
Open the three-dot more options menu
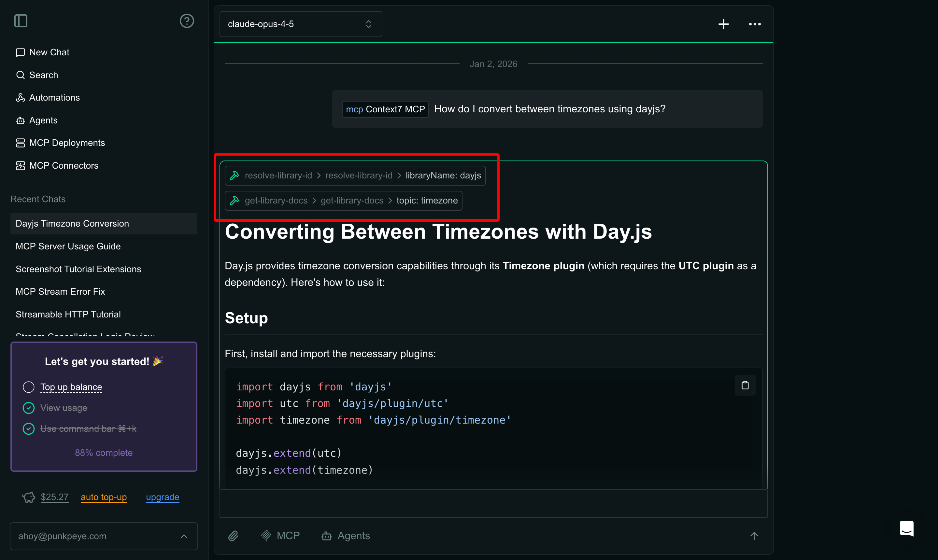coord(755,24)
